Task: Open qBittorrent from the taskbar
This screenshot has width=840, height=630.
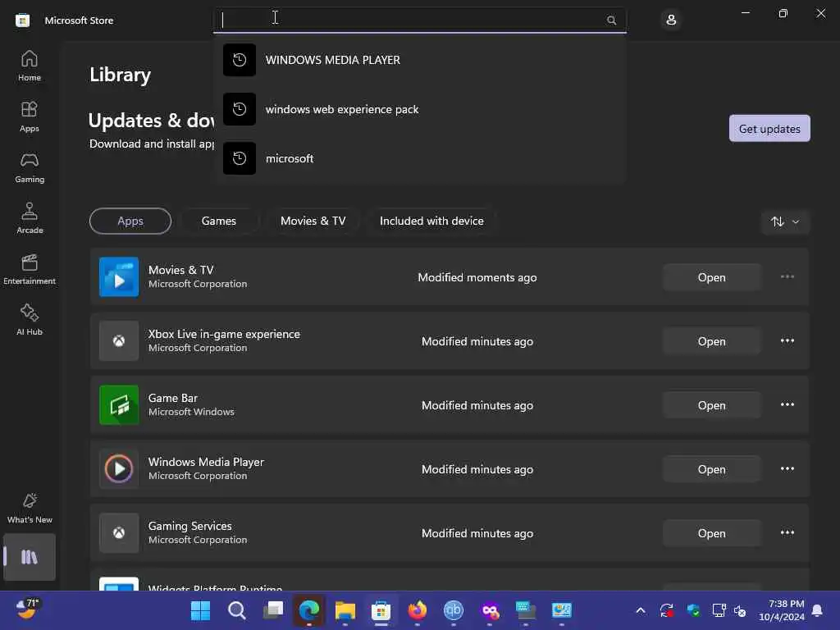Action: tap(453, 610)
